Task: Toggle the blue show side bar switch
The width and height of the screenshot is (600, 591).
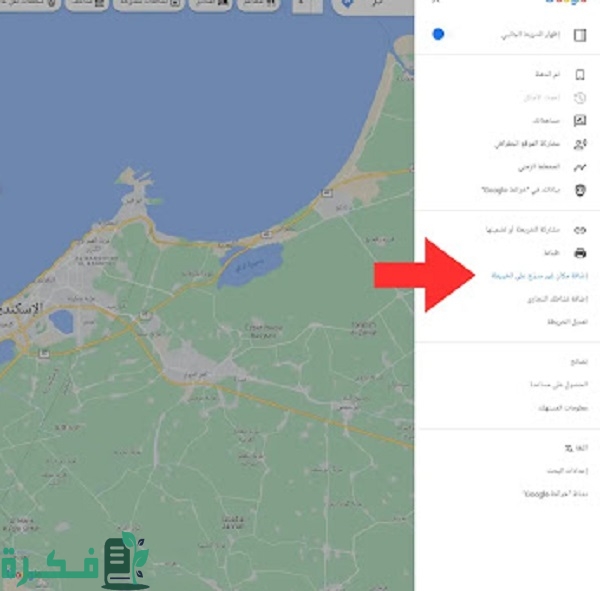Action: (438, 34)
